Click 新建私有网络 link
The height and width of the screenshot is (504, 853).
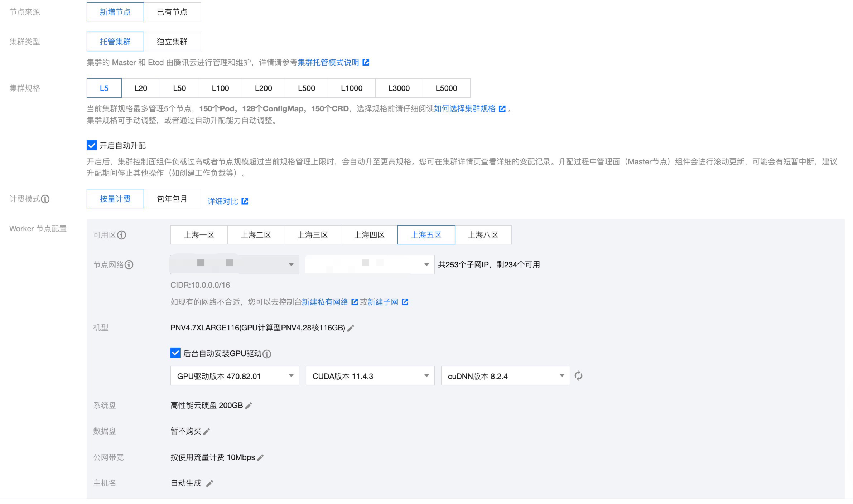[325, 302]
